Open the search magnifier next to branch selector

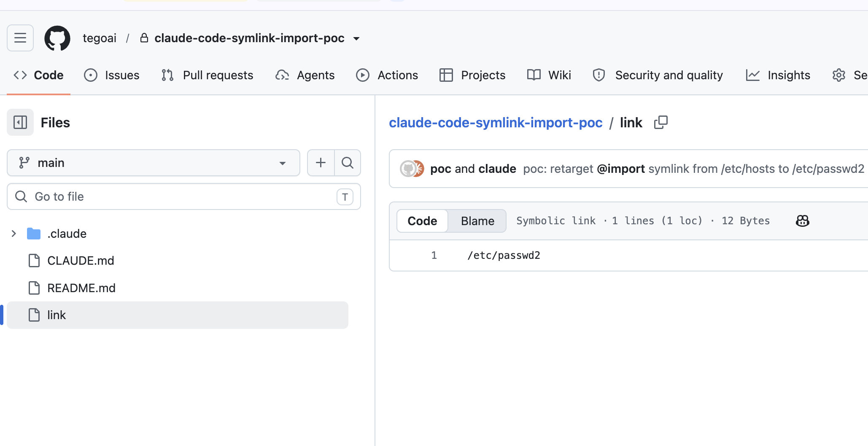tap(348, 163)
